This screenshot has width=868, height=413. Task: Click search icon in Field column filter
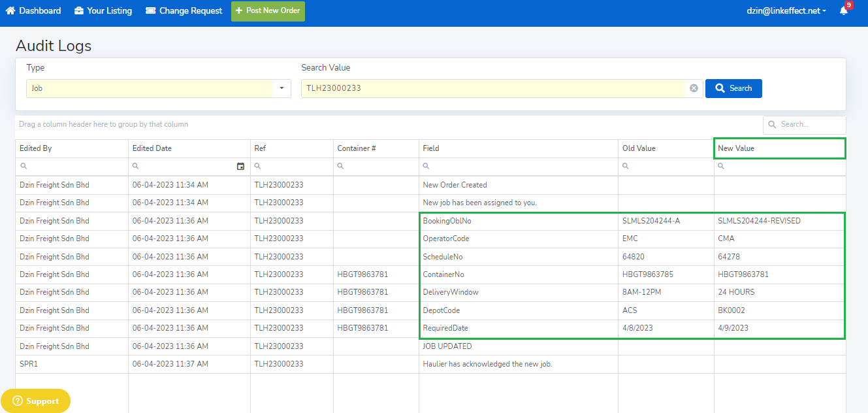(426, 167)
